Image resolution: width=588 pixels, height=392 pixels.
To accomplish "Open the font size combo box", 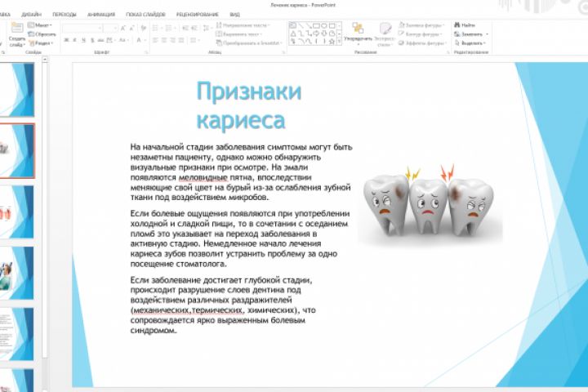I will [x=110, y=28].
